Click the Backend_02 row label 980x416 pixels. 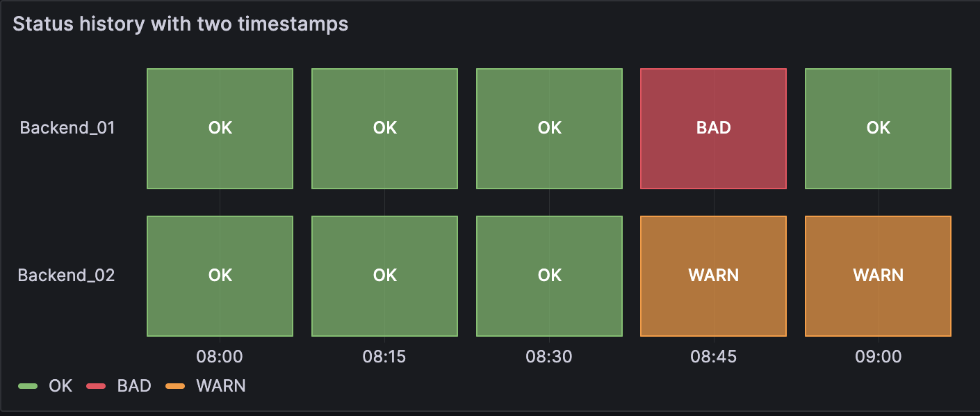66,275
